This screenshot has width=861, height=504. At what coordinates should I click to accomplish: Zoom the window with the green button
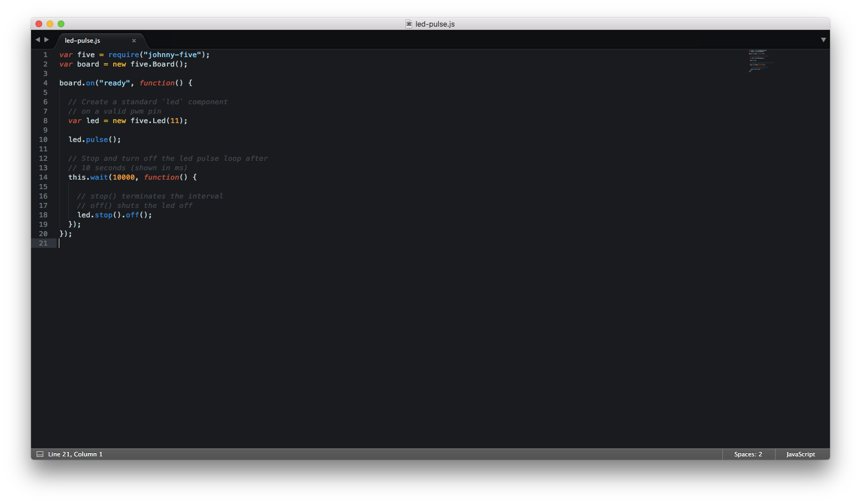click(x=61, y=24)
